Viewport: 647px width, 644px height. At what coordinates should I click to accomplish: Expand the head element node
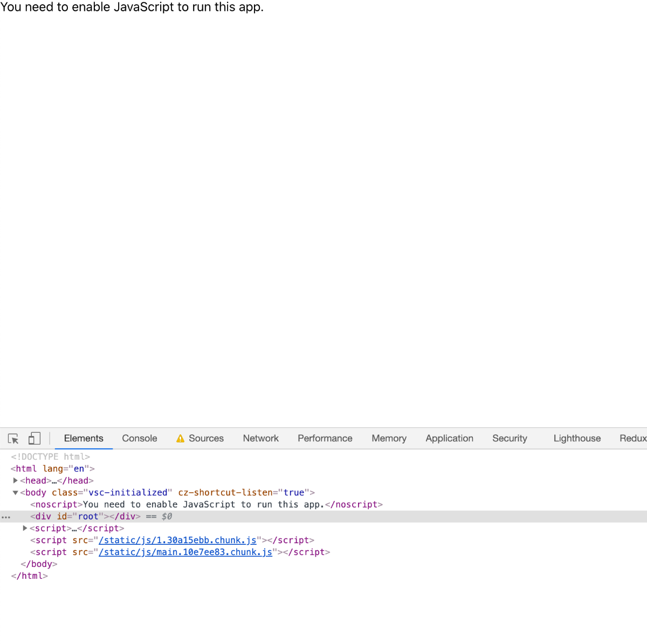[x=16, y=480]
